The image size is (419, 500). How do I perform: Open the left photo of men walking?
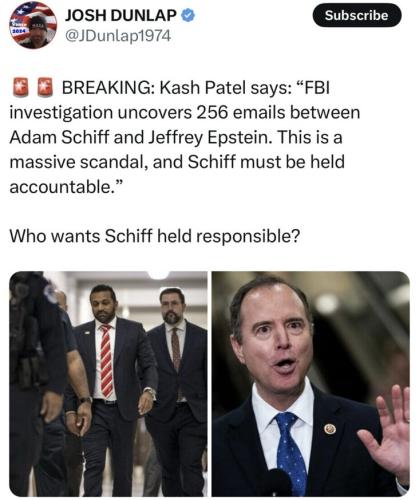[x=108, y=384]
